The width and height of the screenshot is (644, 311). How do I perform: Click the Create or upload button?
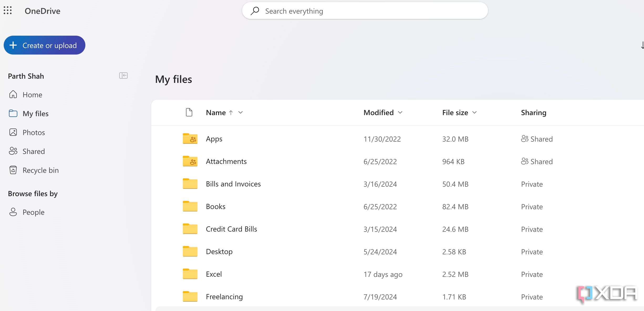coord(44,45)
